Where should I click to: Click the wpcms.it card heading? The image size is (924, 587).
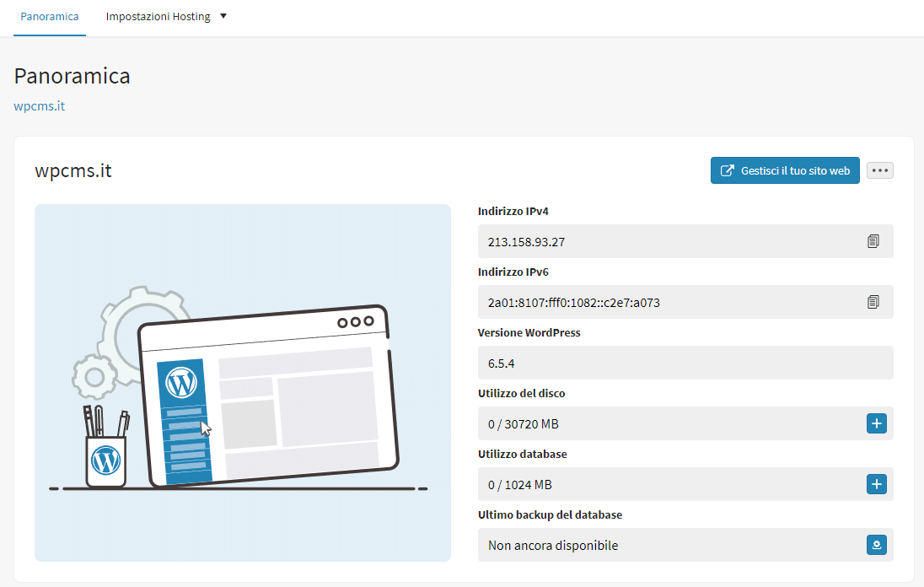click(x=73, y=170)
